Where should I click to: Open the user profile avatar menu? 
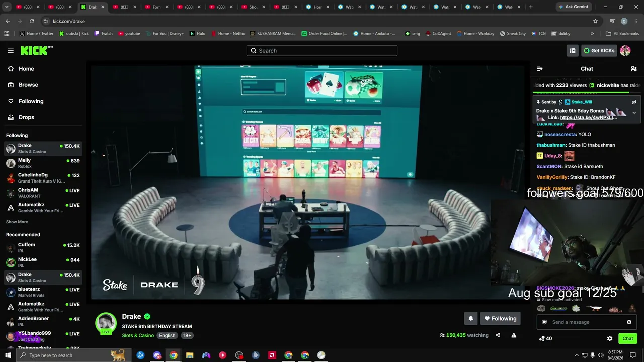coord(625,51)
